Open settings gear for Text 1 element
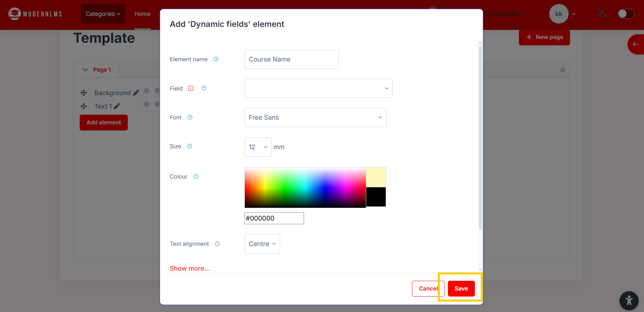The width and height of the screenshot is (644, 312). point(146,104)
